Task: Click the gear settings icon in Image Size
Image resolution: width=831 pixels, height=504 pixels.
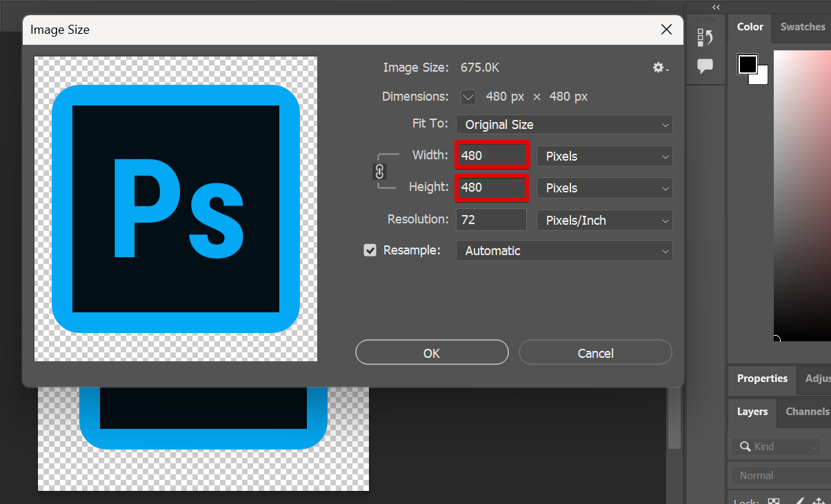Action: pos(660,68)
